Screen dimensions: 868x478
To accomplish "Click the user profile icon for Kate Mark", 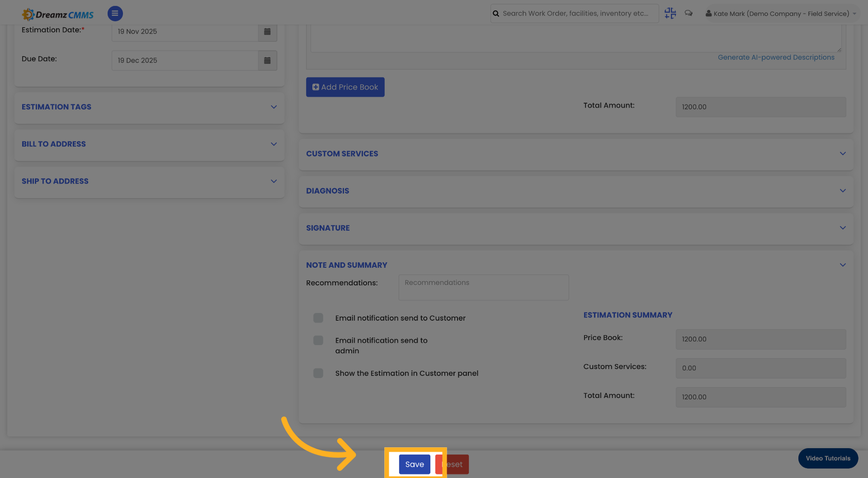I will point(708,13).
